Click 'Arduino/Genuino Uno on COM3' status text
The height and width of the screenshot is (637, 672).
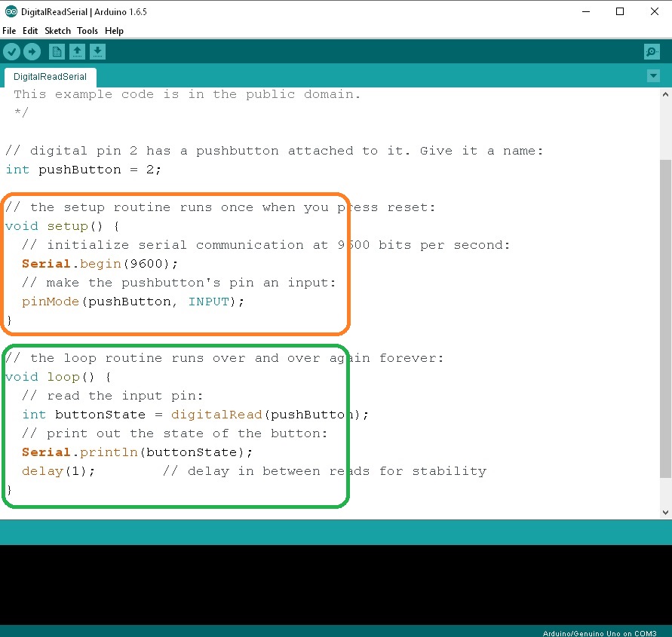(x=600, y=633)
